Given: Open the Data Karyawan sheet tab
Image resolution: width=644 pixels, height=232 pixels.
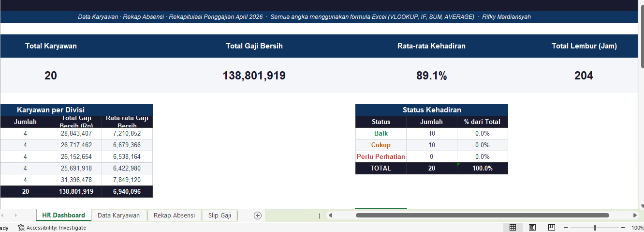Looking at the screenshot, I should point(118,216).
